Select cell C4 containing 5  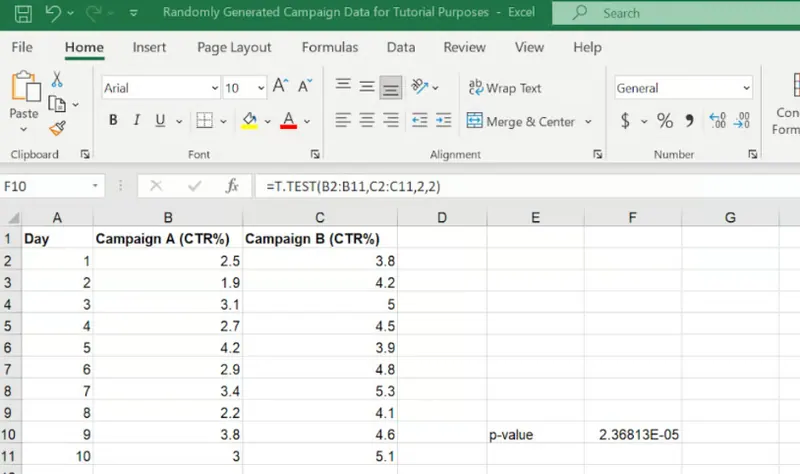(320, 304)
